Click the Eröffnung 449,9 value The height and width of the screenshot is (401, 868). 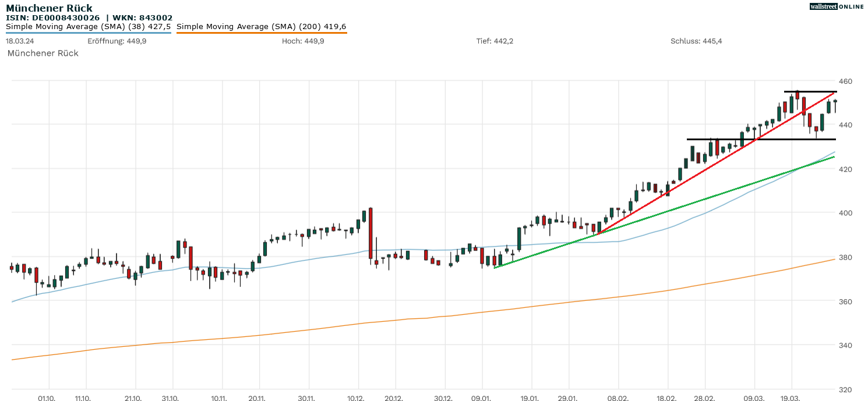[117, 41]
